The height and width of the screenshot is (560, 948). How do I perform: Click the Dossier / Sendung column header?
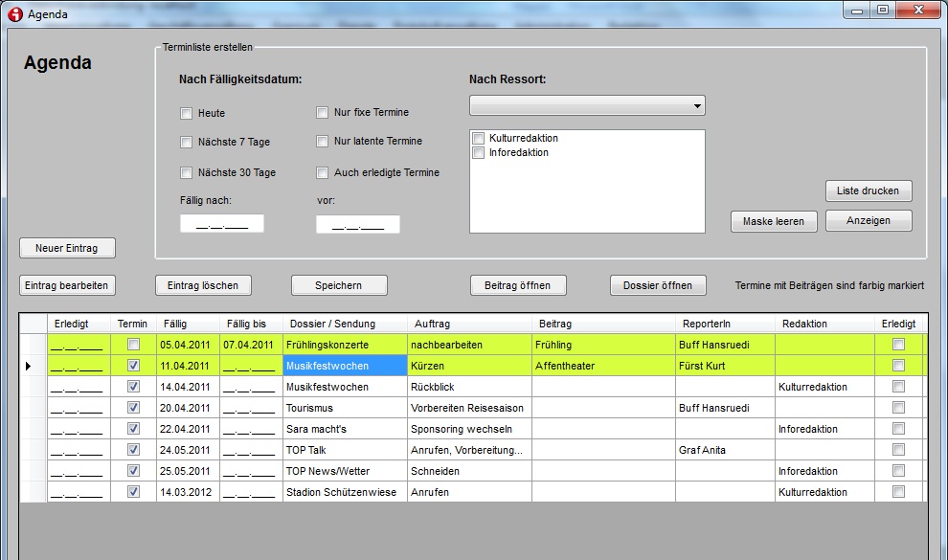point(332,325)
